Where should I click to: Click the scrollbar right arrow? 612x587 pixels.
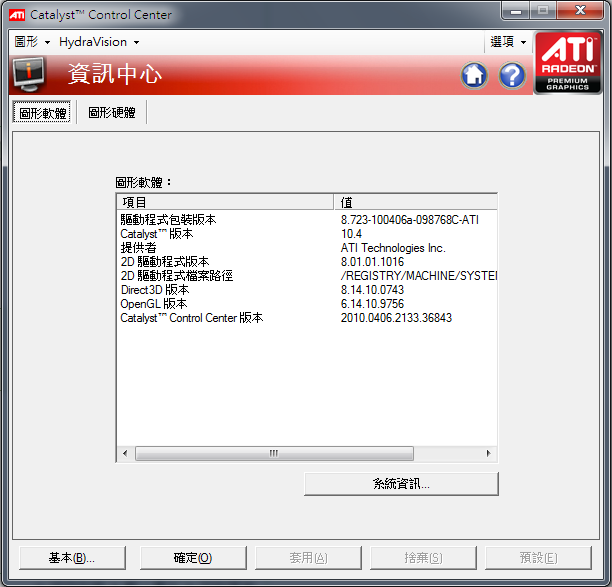pos(489,454)
